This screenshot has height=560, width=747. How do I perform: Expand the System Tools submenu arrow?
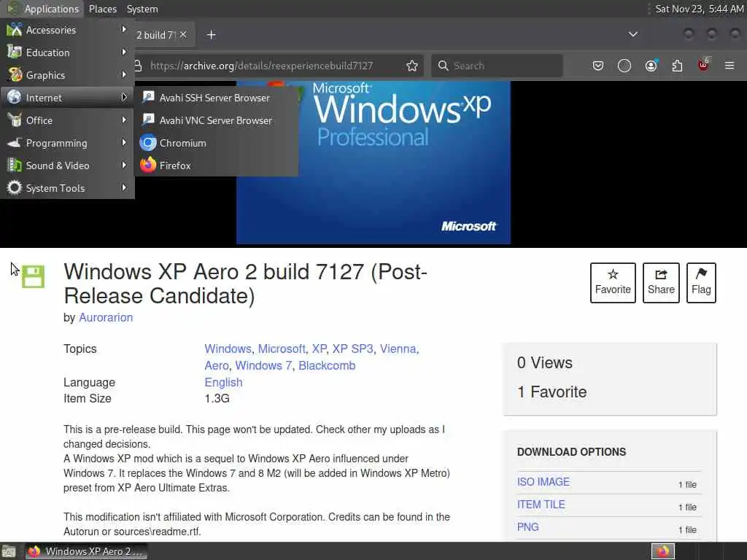(124, 187)
